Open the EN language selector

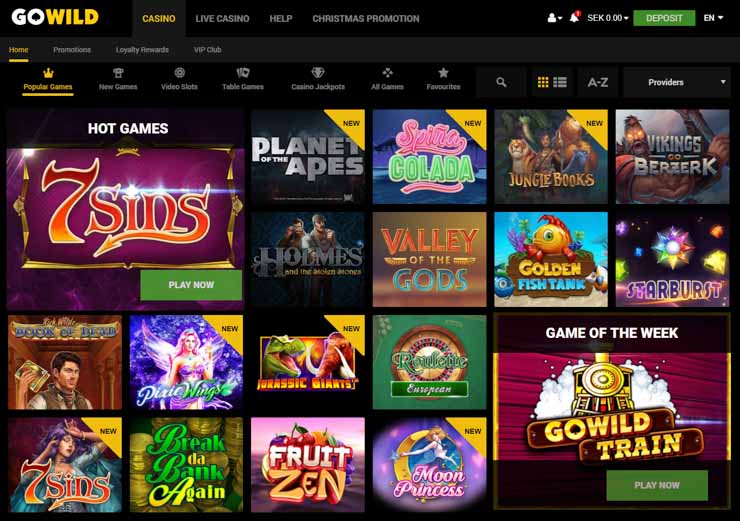coord(713,18)
